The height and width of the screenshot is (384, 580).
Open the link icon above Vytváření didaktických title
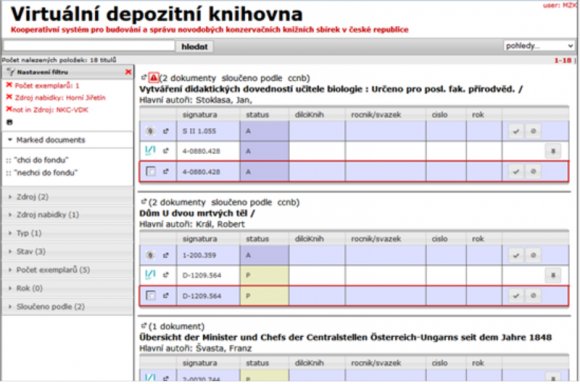pos(144,77)
